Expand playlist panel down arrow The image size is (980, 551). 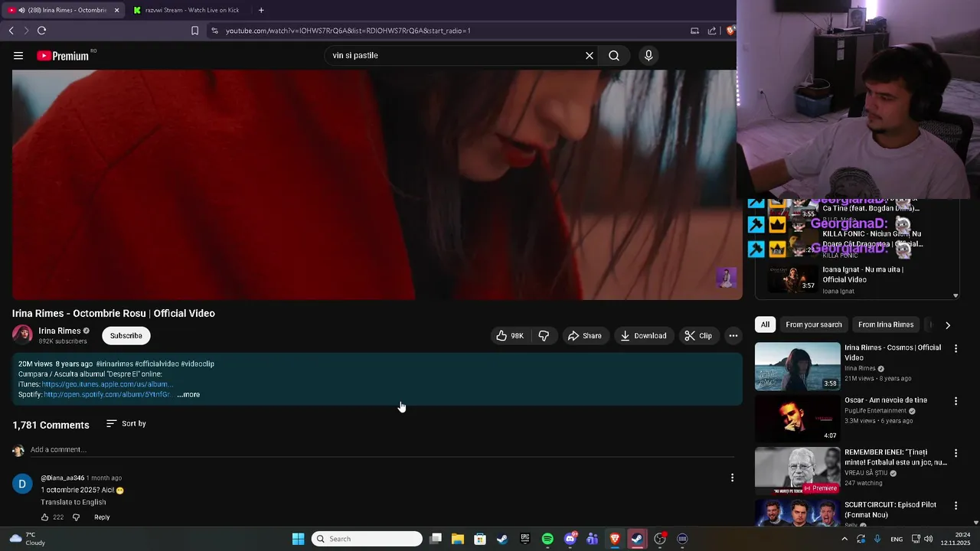click(955, 295)
